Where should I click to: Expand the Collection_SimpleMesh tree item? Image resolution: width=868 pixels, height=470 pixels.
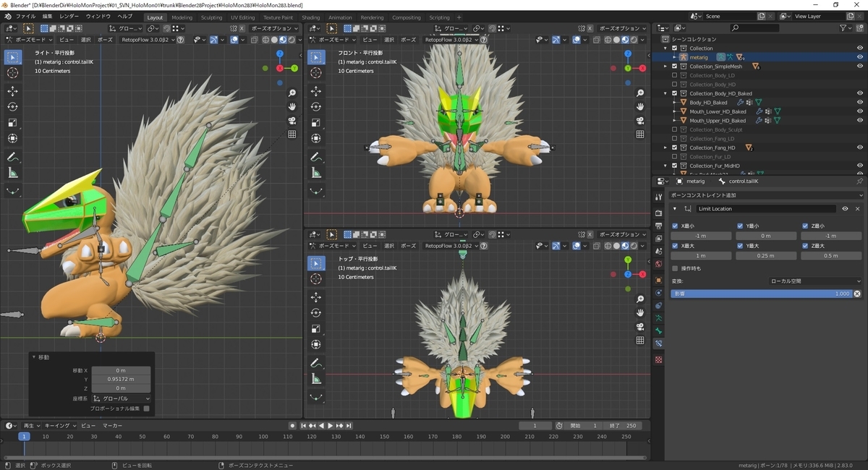click(666, 67)
